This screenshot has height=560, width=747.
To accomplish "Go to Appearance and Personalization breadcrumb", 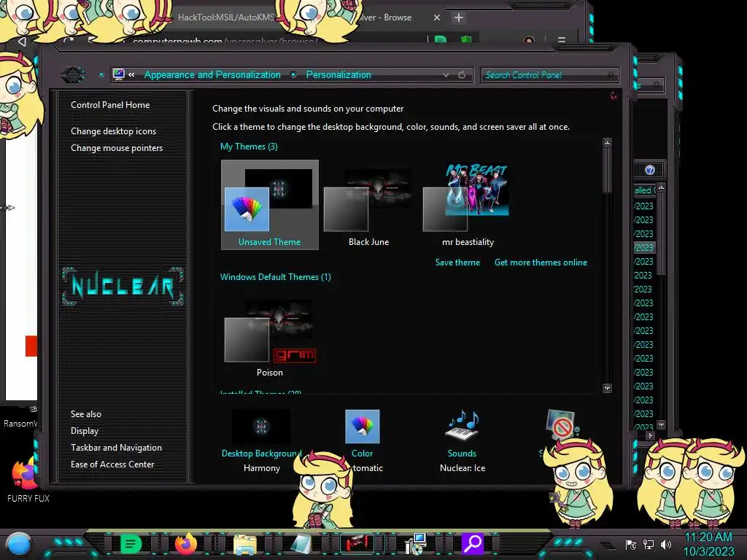I will click(x=212, y=75).
